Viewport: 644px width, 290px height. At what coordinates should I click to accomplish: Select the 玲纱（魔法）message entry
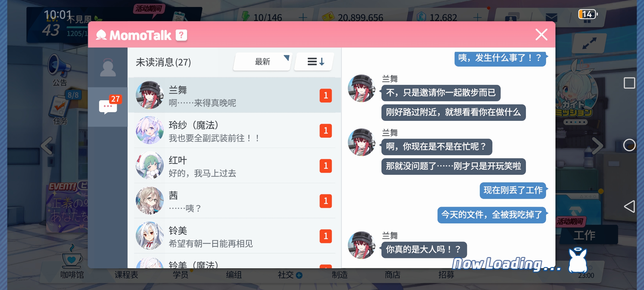click(x=234, y=131)
